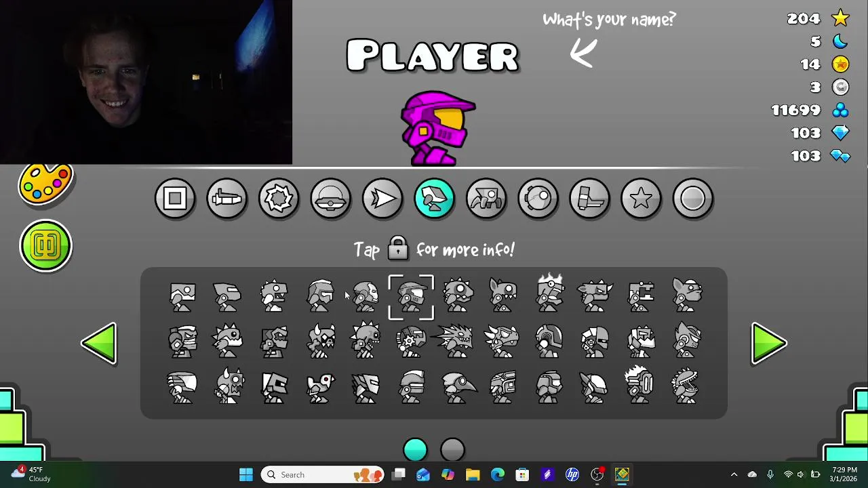Image resolution: width=868 pixels, height=488 pixels.
Task: Open the volume control in tray
Action: (x=801, y=474)
